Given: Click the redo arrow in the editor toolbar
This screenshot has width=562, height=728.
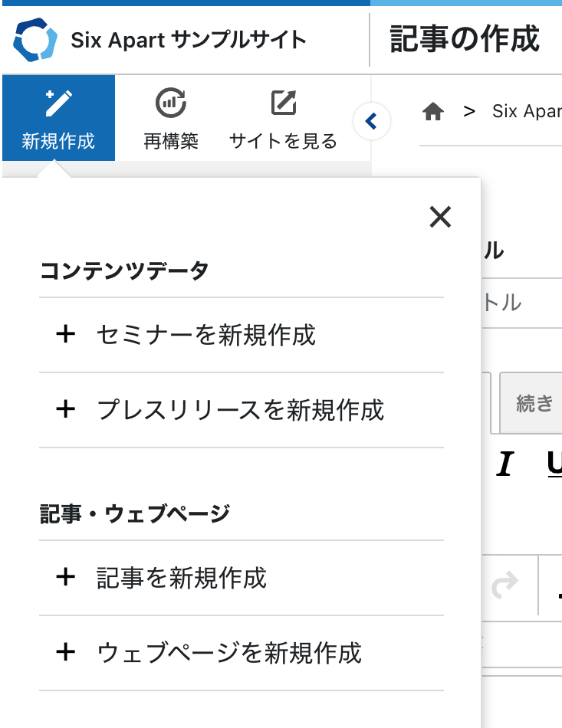Looking at the screenshot, I should click(504, 585).
